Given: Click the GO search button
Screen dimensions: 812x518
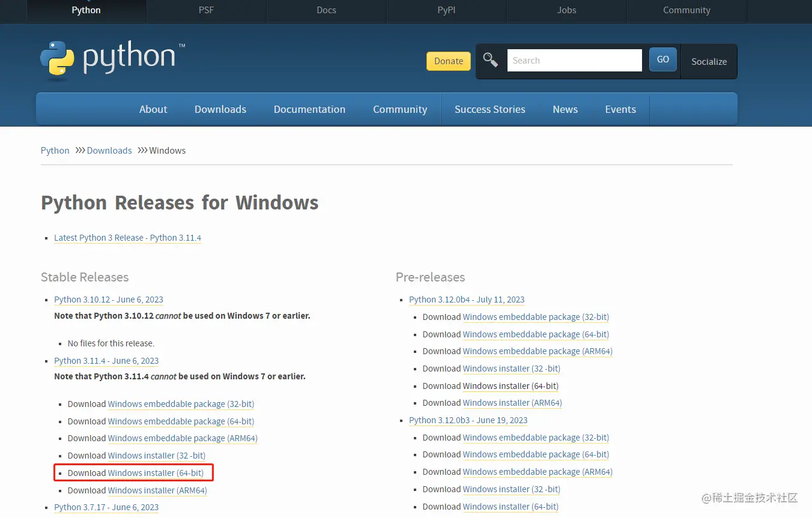Looking at the screenshot, I should click(x=663, y=59).
